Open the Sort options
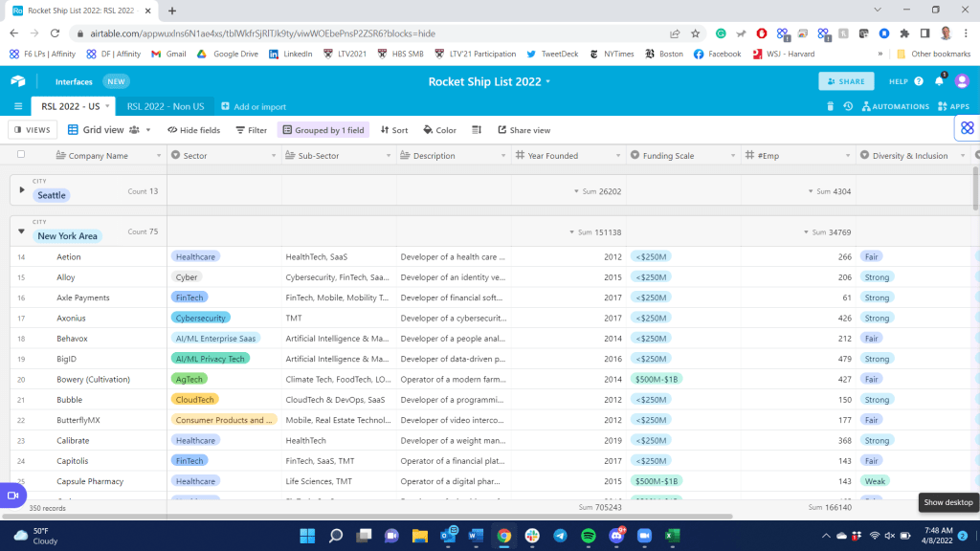The width and height of the screenshot is (980, 551). pos(394,130)
